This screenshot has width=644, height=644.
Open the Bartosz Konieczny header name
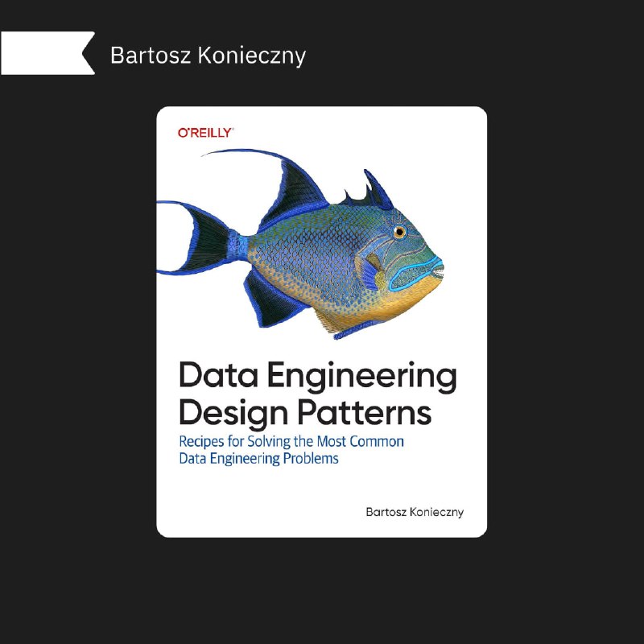208,55
